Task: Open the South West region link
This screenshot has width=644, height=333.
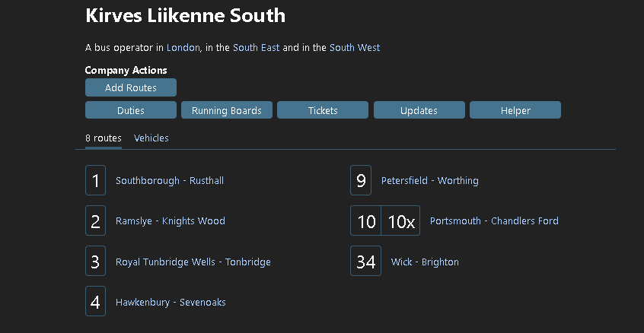Action: (x=355, y=48)
